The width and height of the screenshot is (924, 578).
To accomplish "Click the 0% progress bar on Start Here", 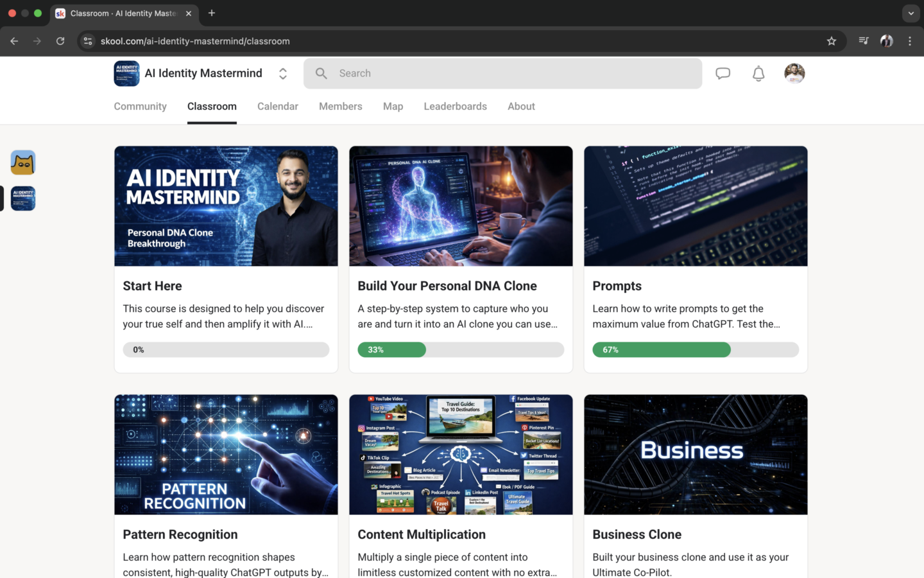I will click(226, 349).
